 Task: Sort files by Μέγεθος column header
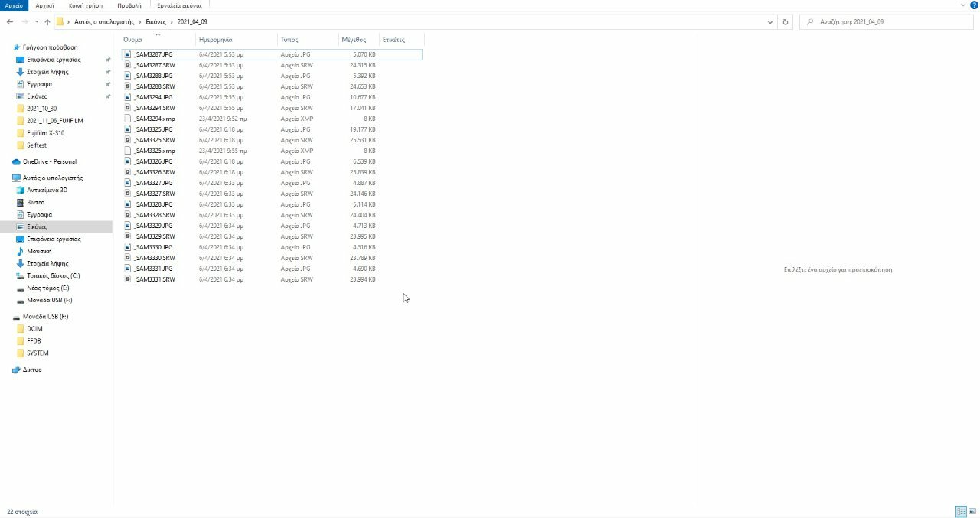tap(354, 40)
